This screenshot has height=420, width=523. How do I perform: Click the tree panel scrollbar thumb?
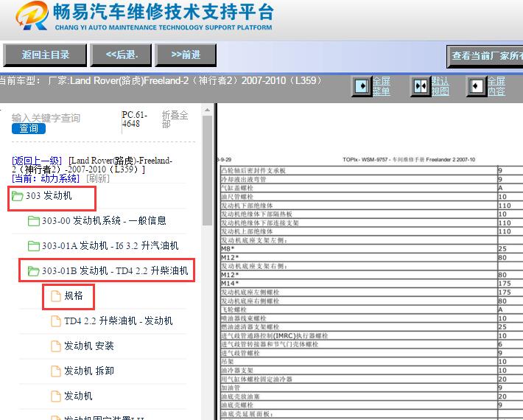coord(207,170)
